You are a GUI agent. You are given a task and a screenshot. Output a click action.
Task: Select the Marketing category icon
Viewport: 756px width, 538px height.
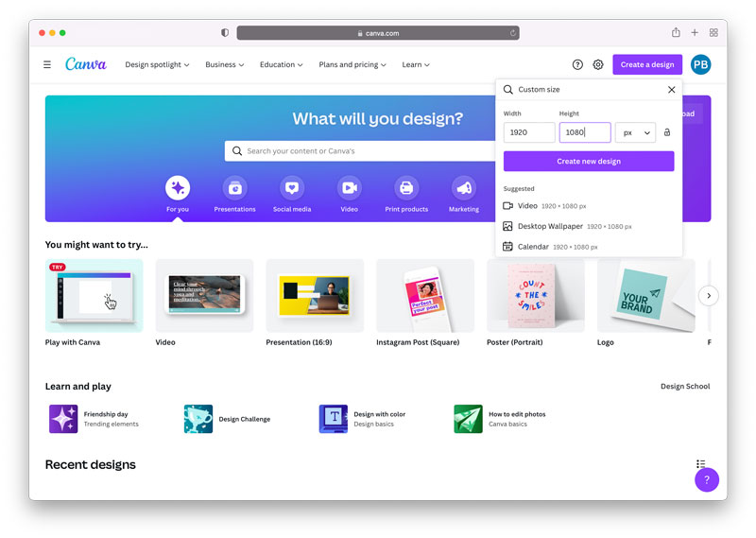[x=464, y=188]
